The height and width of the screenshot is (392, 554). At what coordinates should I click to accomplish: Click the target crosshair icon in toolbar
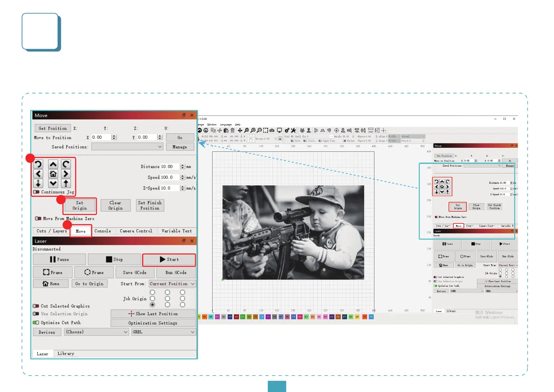pos(337,130)
